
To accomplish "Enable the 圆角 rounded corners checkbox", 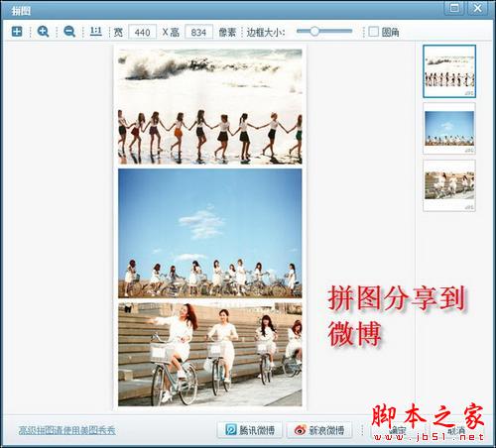I will pos(373,32).
